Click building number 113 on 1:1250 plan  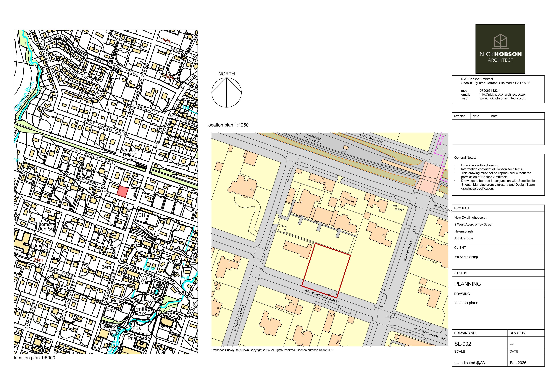[x=383, y=236]
